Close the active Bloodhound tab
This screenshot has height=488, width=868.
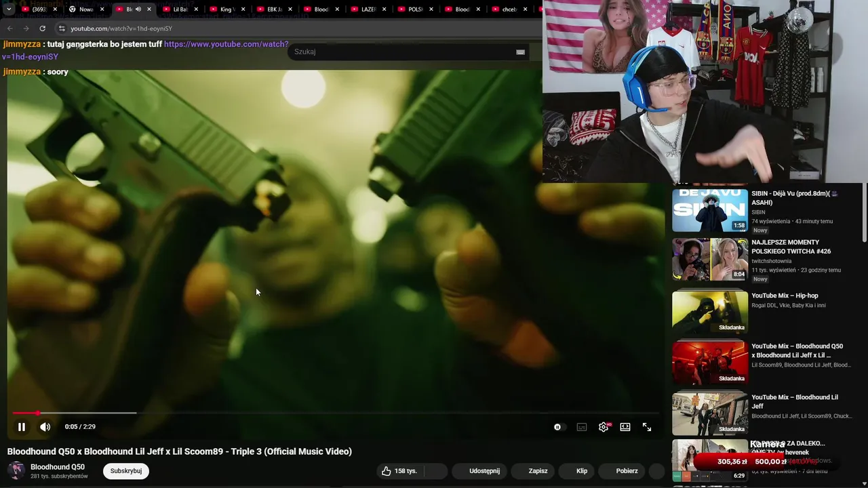[x=149, y=9]
